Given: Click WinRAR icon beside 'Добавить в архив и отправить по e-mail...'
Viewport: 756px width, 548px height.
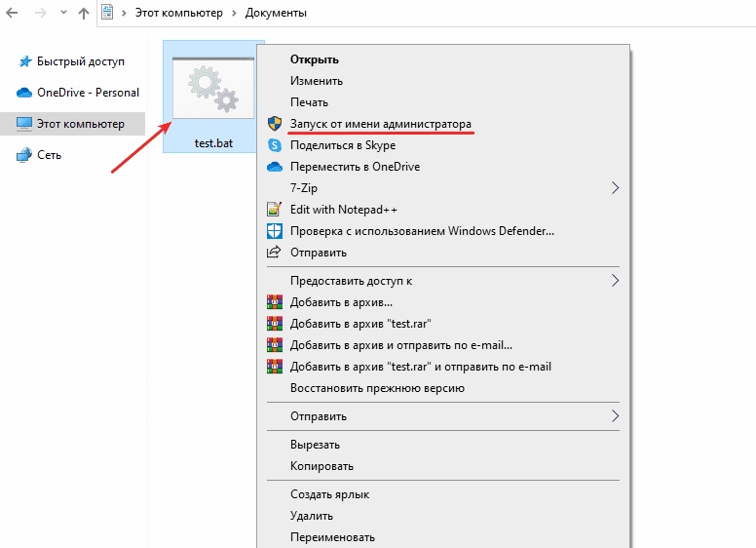Looking at the screenshot, I should click(275, 345).
